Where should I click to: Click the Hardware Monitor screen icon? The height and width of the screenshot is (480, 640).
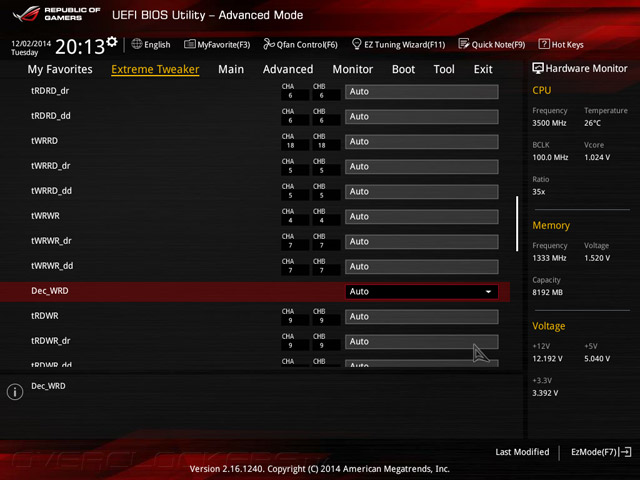[x=538, y=68]
